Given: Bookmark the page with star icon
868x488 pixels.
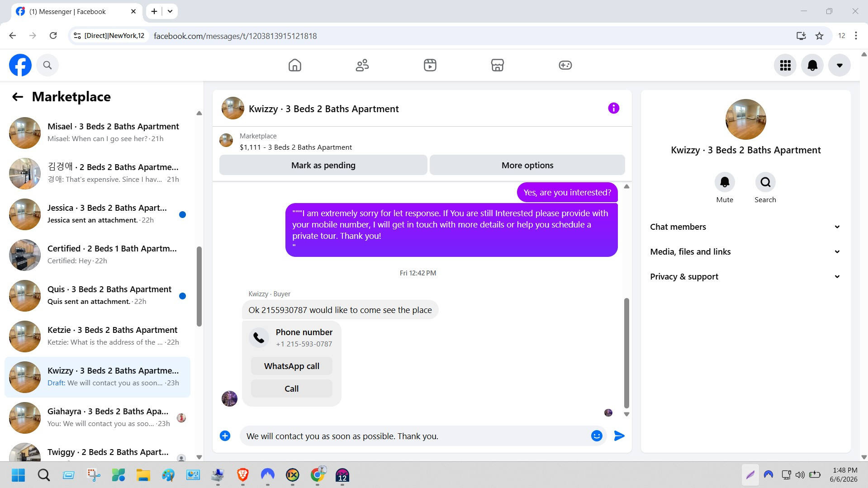Looking at the screenshot, I should click(819, 36).
